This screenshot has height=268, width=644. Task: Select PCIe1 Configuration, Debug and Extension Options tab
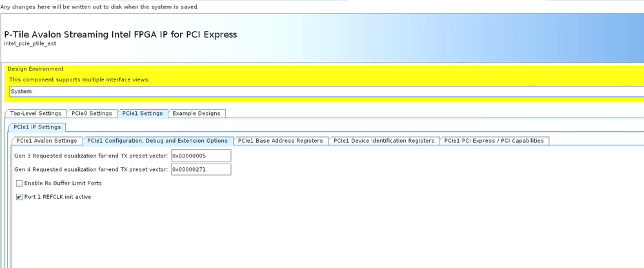click(x=157, y=141)
